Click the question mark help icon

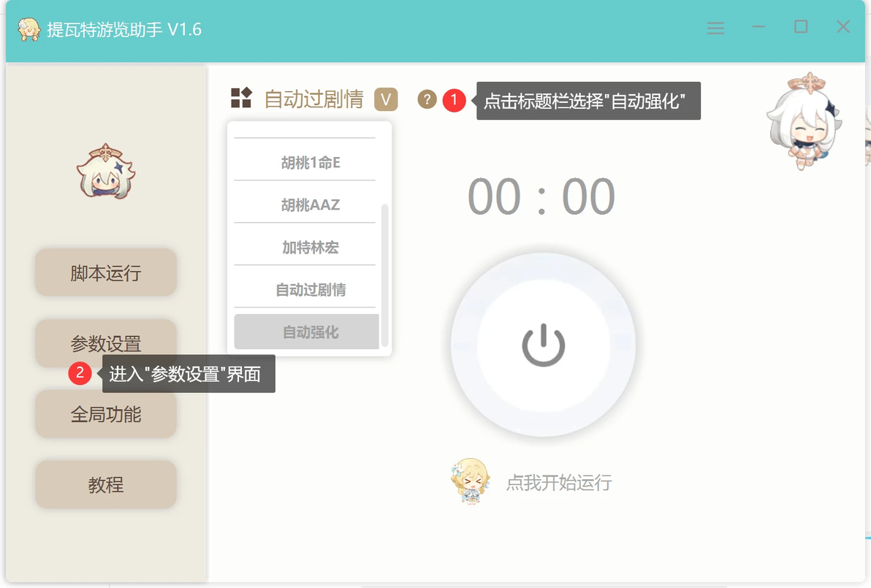pyautogui.click(x=427, y=100)
